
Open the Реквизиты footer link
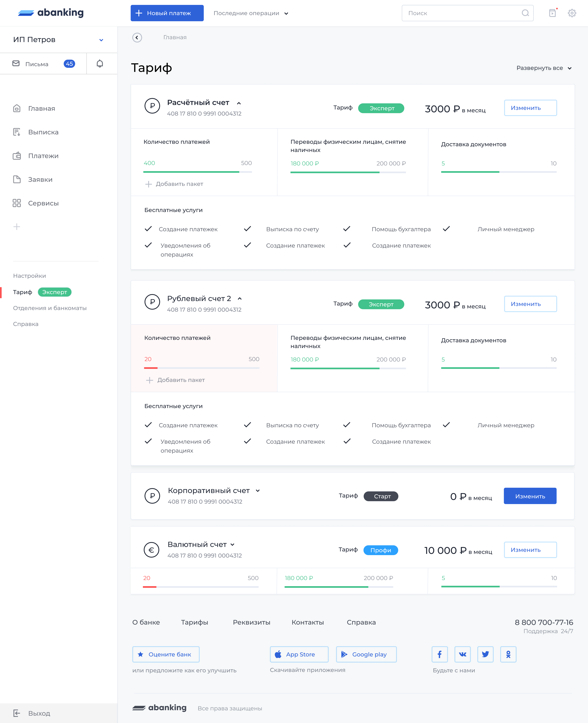point(252,622)
